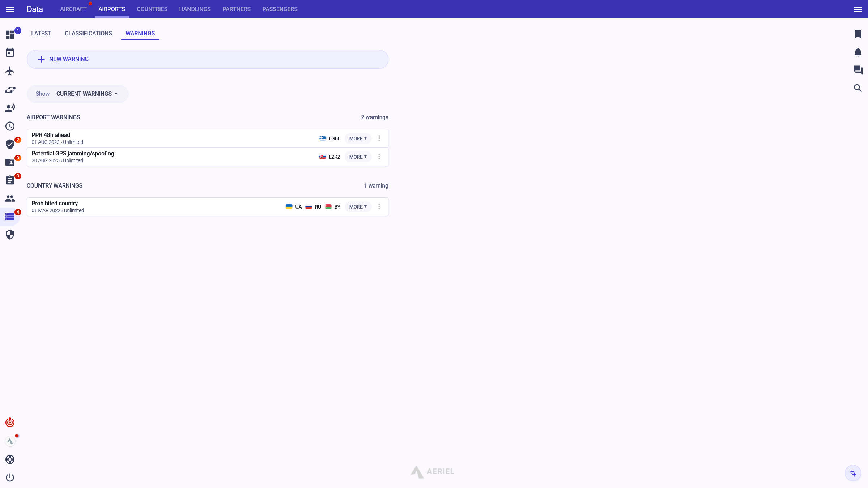
Task: Click the left hamburger menu button
Action: pyautogui.click(x=10, y=9)
